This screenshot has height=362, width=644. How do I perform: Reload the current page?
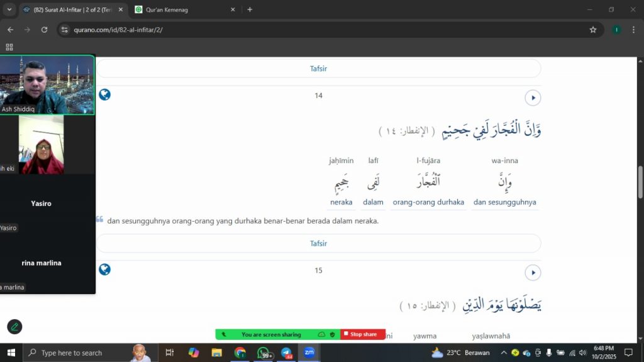[x=44, y=30]
